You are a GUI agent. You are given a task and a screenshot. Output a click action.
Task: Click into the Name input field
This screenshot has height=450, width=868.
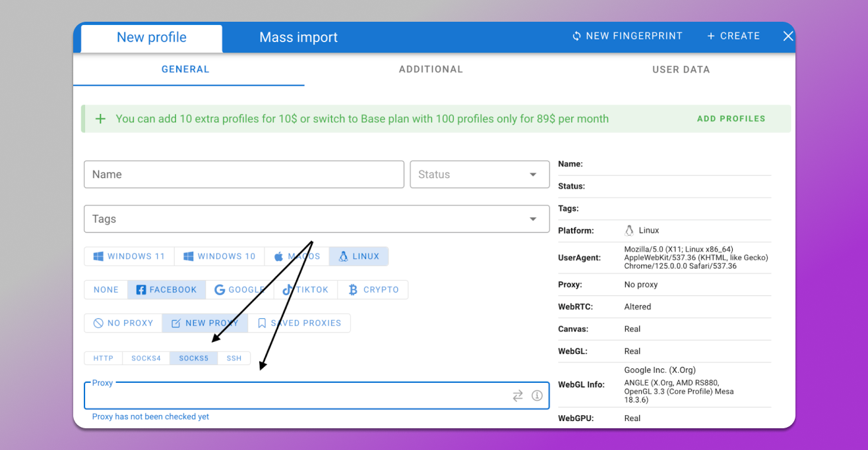tap(244, 175)
